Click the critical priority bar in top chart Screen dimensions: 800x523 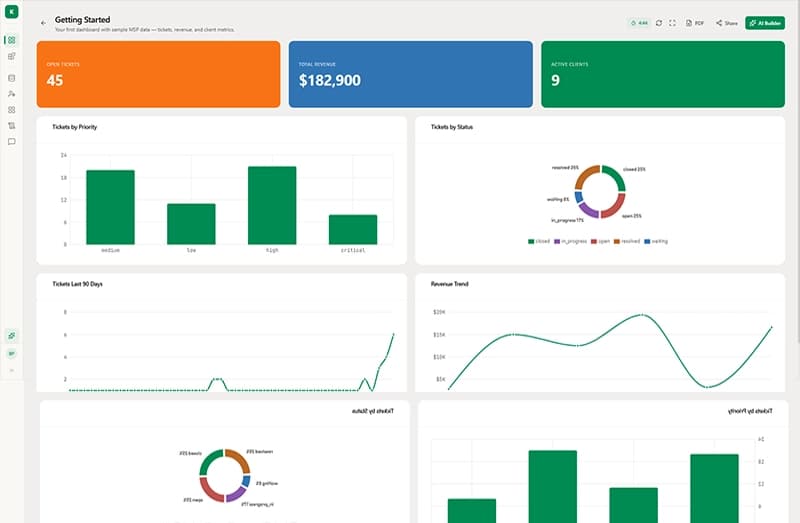click(x=353, y=230)
